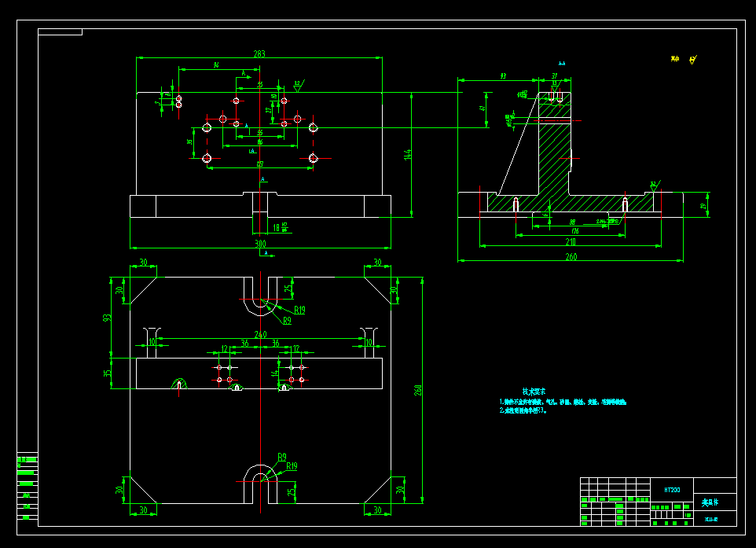Select the R19 label at the upper slot
This screenshot has height=548, width=756.
coord(299,311)
